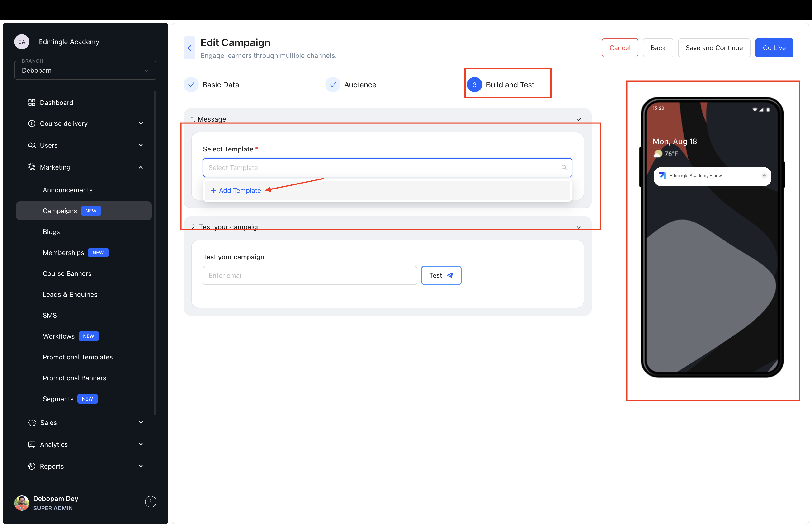Click the Basic Data step checkmark
Viewport: 812px width, 528px height.
point(191,85)
